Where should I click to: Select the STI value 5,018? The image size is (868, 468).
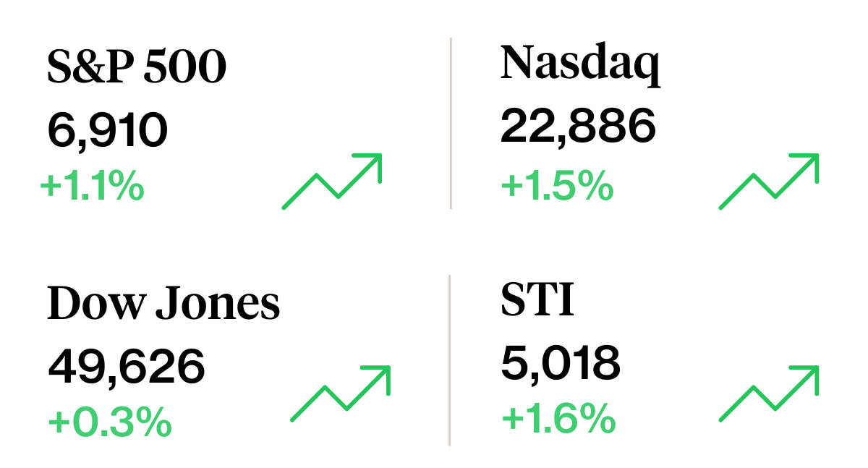click(560, 362)
